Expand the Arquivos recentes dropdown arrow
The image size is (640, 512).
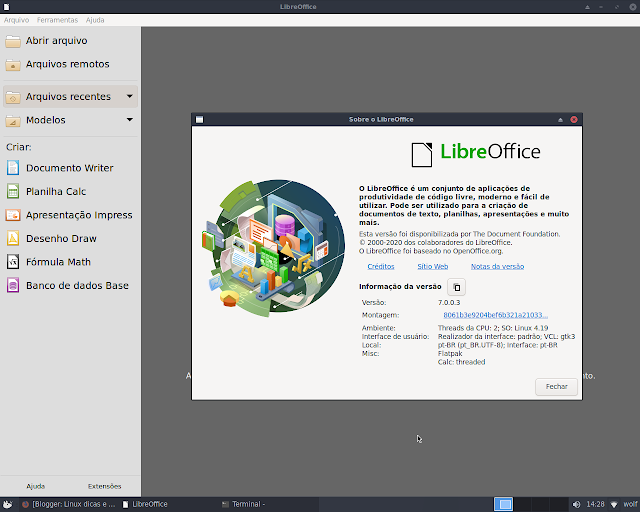point(129,96)
